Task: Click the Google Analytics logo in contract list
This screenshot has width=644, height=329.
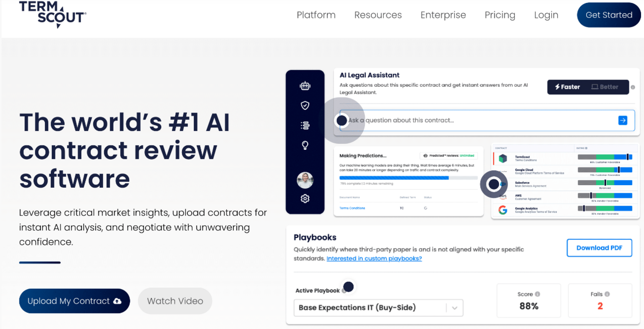Action: [x=503, y=210]
